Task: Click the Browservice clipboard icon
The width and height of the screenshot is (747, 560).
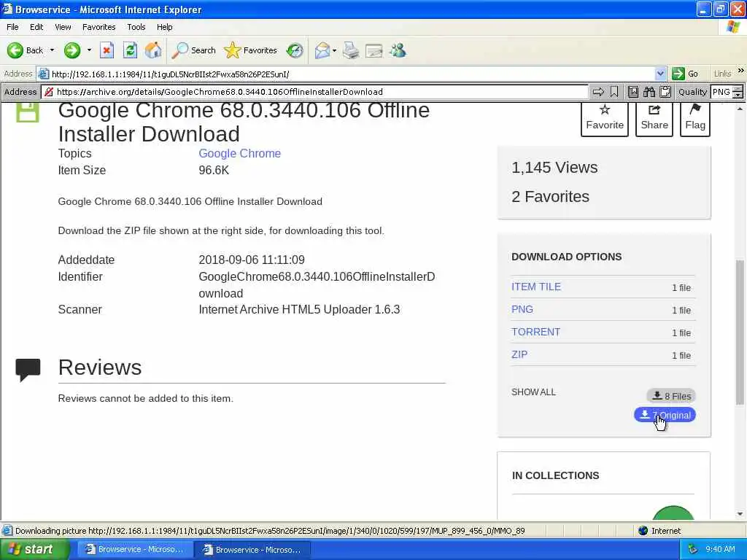Action: pyautogui.click(x=665, y=92)
